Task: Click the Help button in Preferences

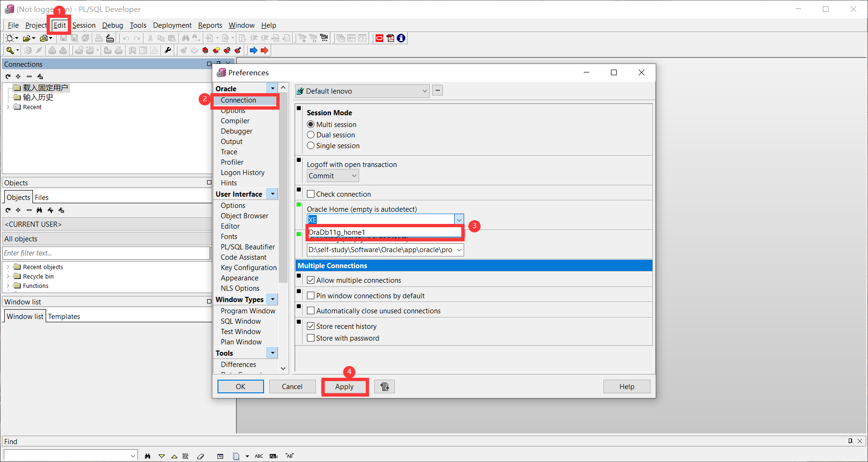Action: 627,387
